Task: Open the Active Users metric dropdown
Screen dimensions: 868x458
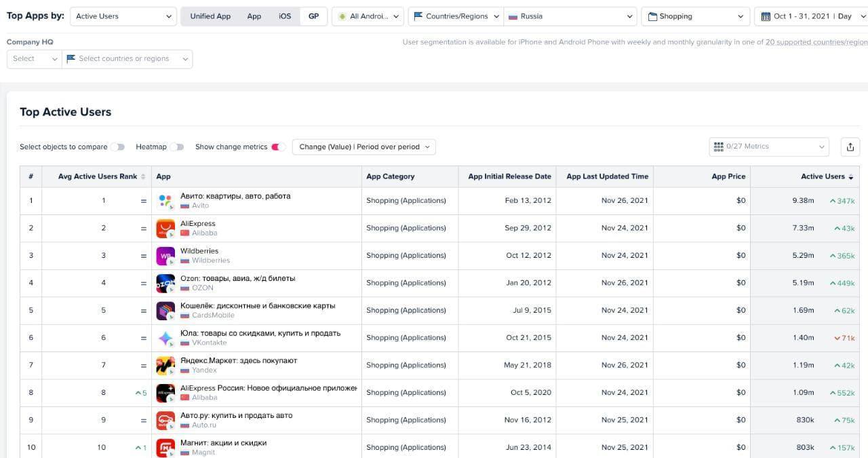Action: pos(124,16)
